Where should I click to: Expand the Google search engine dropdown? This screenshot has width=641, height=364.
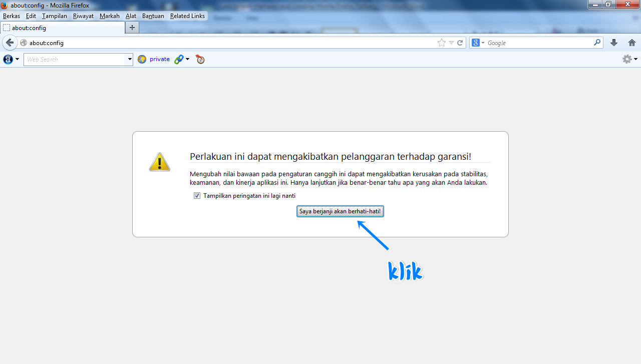[x=483, y=43]
